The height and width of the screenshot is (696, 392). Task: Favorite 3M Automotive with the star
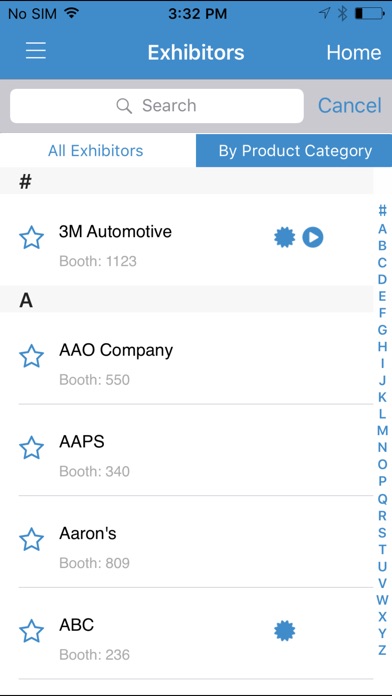point(32,237)
